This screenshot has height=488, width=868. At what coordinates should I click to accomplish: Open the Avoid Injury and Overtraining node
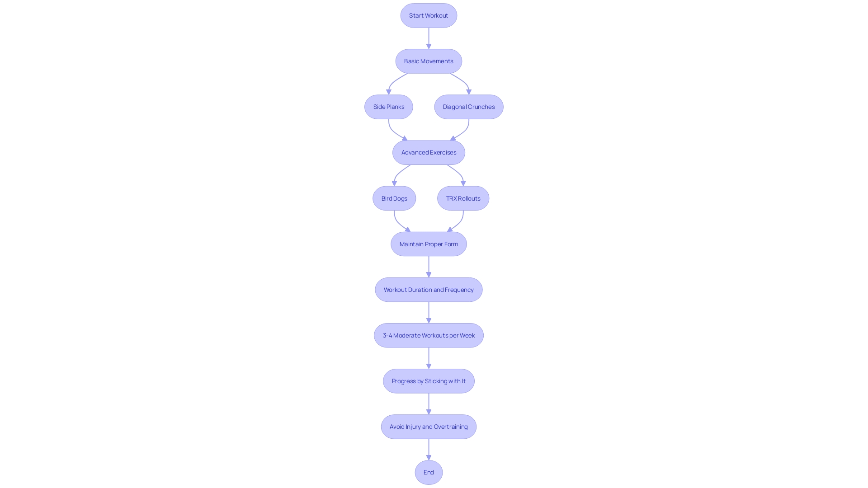[x=429, y=427]
